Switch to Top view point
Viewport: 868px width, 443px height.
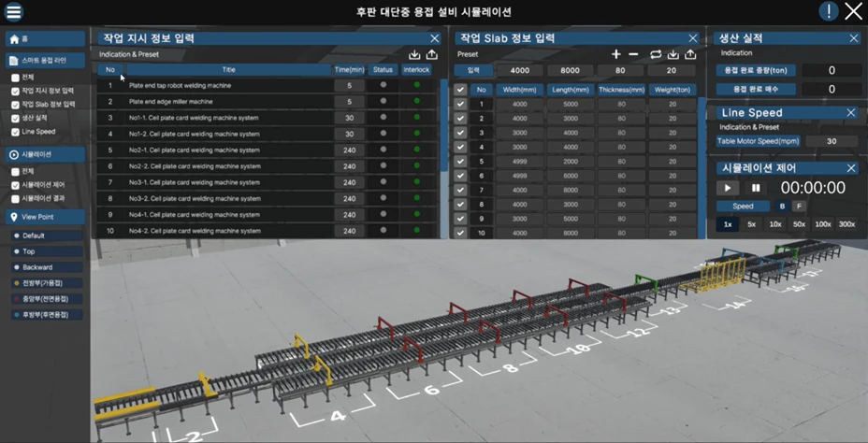(x=47, y=251)
